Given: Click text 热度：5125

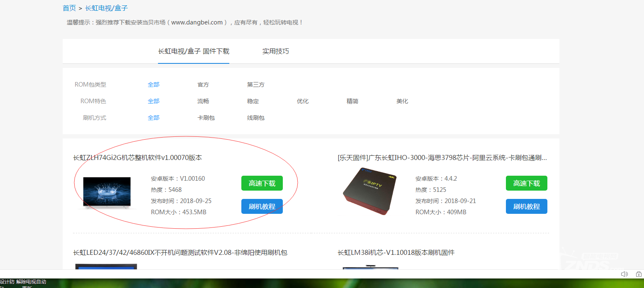Looking at the screenshot, I should point(431,190).
